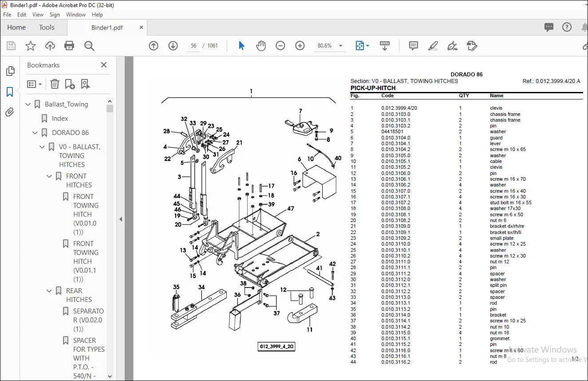The height and width of the screenshot is (381, 588).
Task: Click the PICK-UP-HITCH heading text
Action: [x=373, y=88]
